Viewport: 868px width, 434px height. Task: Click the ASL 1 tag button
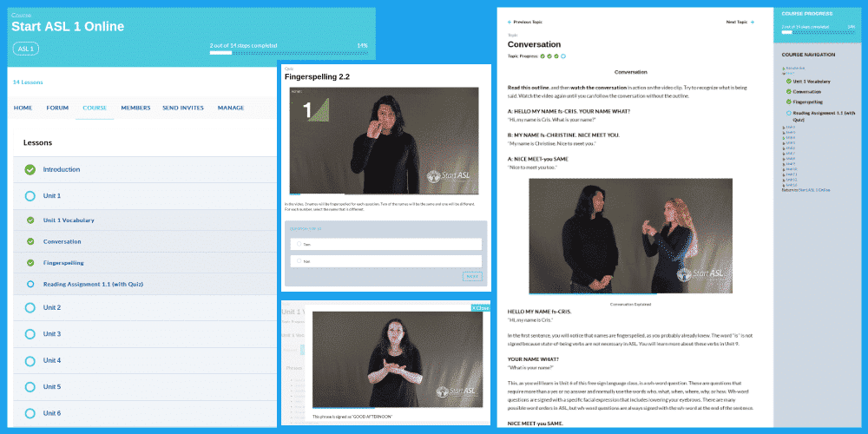pyautogui.click(x=26, y=49)
